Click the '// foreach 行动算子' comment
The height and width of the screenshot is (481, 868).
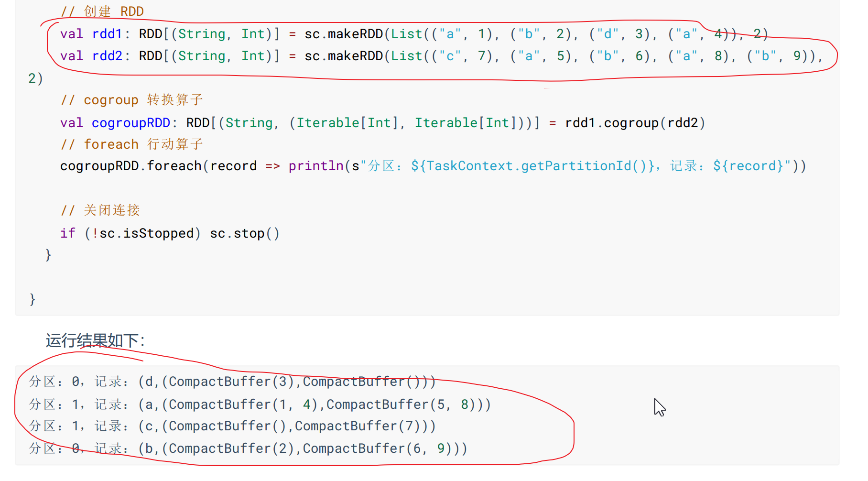coord(132,144)
